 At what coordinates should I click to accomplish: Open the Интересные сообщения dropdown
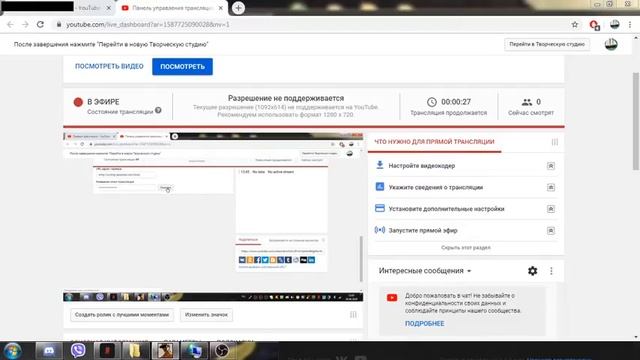point(425,271)
